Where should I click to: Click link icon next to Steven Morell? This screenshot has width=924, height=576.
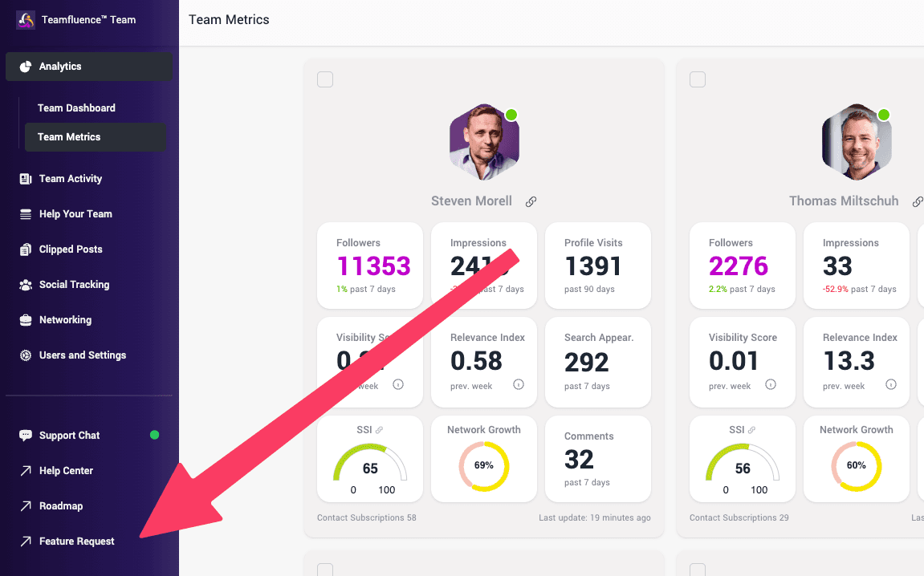531,201
